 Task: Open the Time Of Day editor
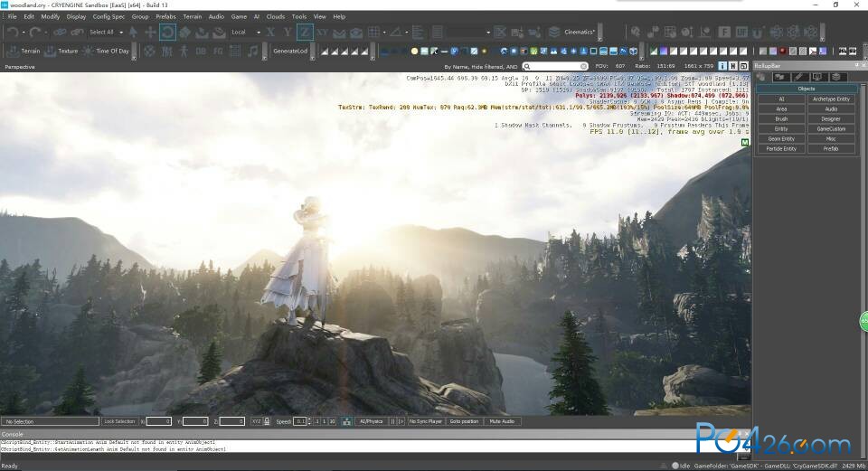tap(105, 51)
